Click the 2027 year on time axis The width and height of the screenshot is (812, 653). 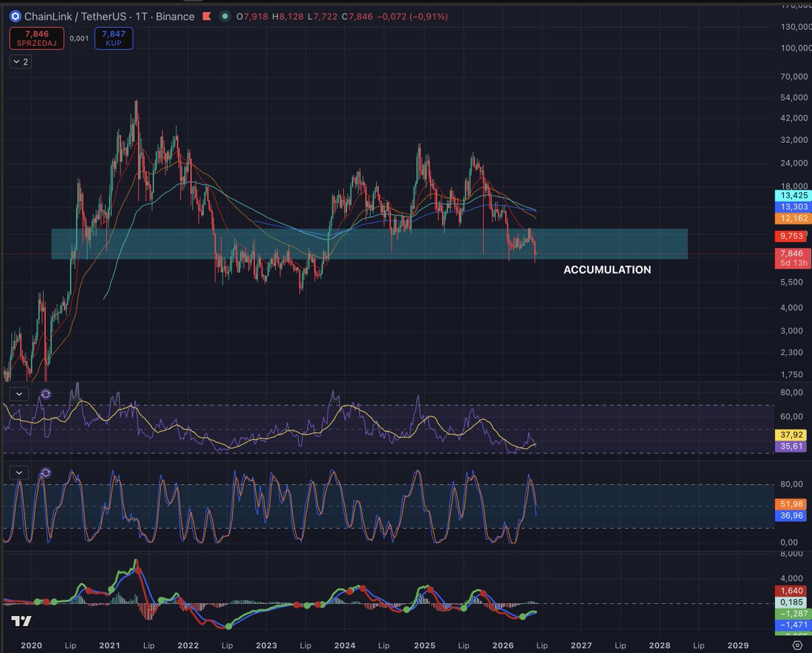click(x=581, y=645)
